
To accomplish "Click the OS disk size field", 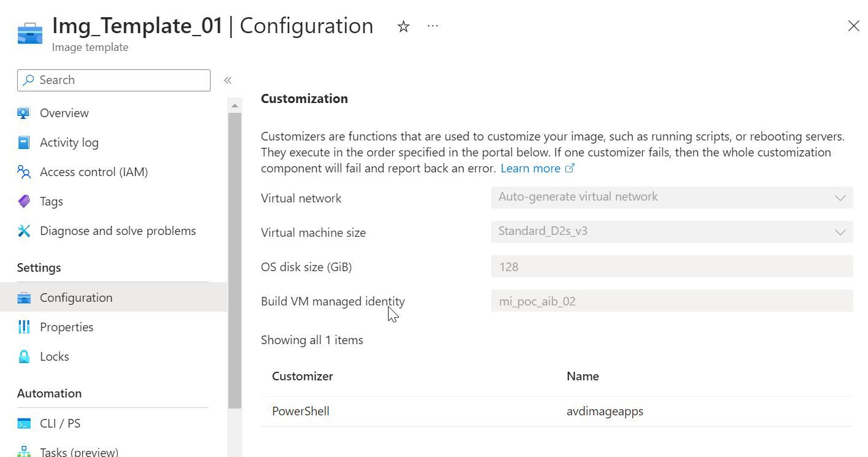I will pyautogui.click(x=672, y=267).
